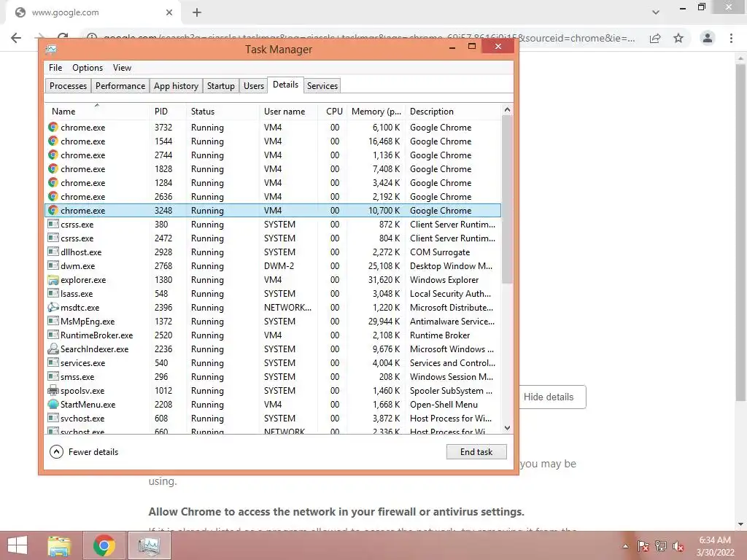Viewport: 747px width, 560px height.
Task: Switch to the Processes tab
Action: click(68, 86)
